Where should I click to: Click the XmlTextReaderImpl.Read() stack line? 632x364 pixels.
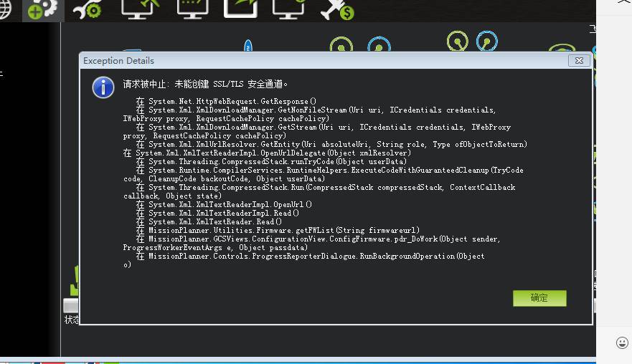[x=217, y=213]
